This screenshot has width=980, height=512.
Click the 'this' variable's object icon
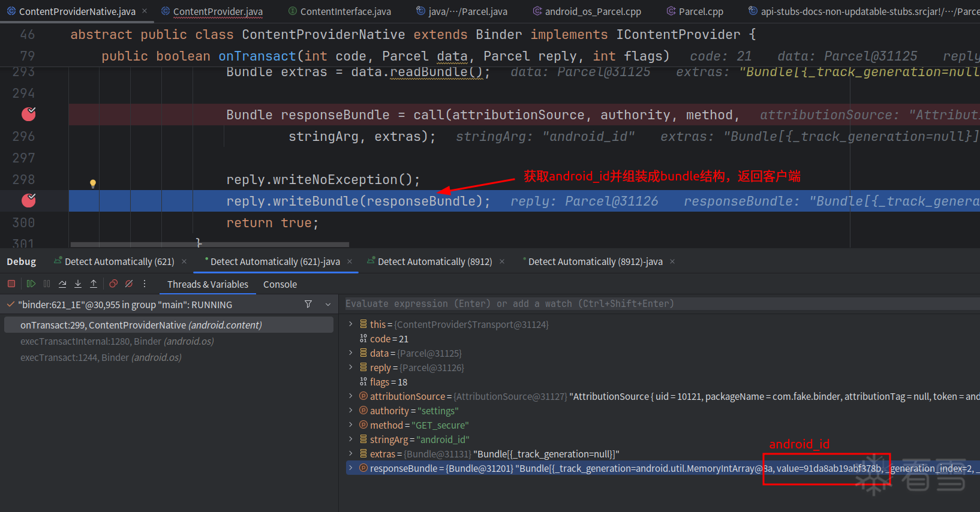pos(363,324)
